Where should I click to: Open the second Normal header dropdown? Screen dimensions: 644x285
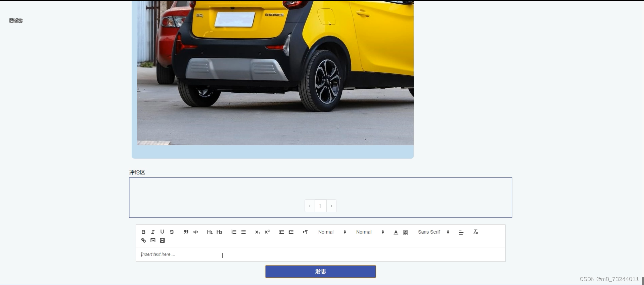pyautogui.click(x=370, y=232)
